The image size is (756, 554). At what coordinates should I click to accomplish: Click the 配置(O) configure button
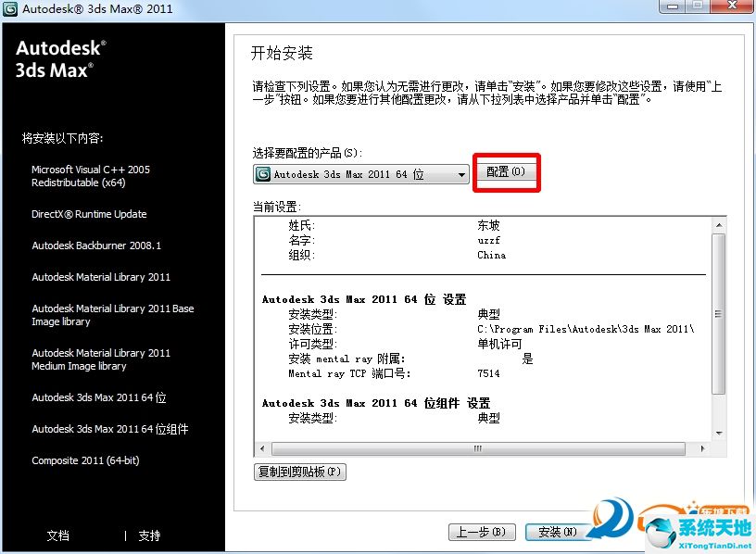click(506, 172)
